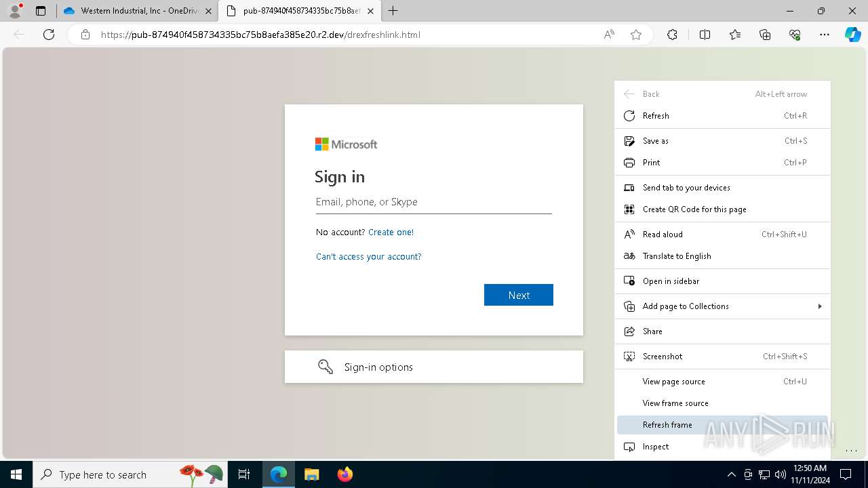The width and height of the screenshot is (868, 488).
Task: Open the Extensions puzzle icon
Action: [x=672, y=35]
